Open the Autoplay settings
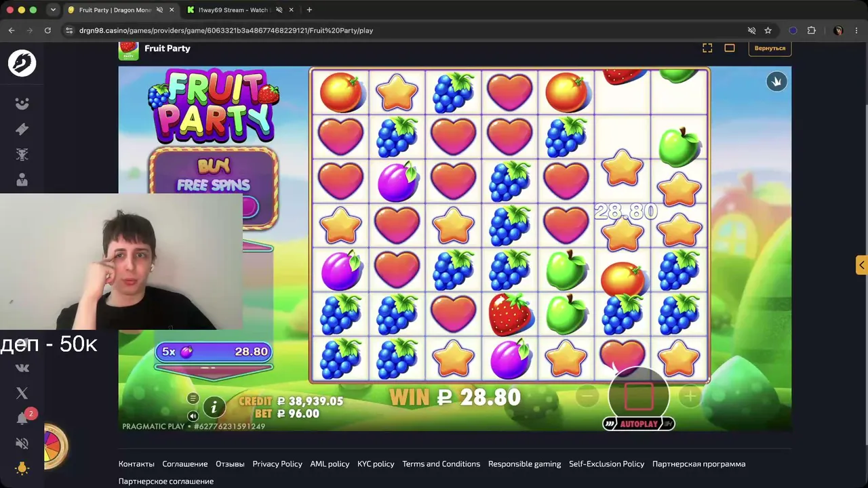The image size is (868, 488). pyautogui.click(x=638, y=424)
